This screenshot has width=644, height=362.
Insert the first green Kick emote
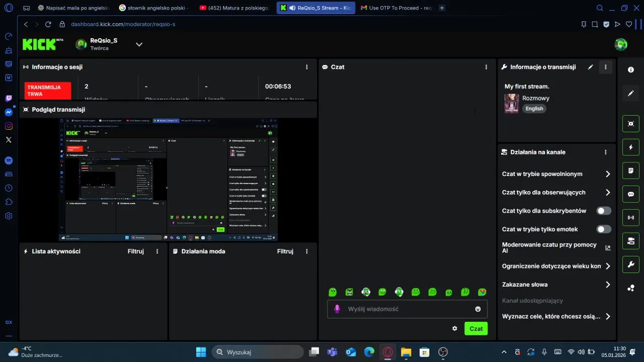click(x=333, y=292)
